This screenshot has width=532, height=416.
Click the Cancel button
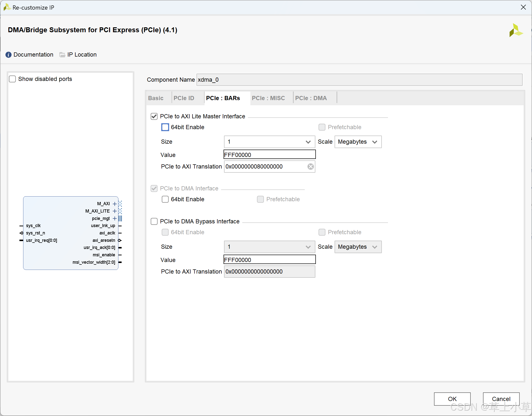[x=501, y=399]
